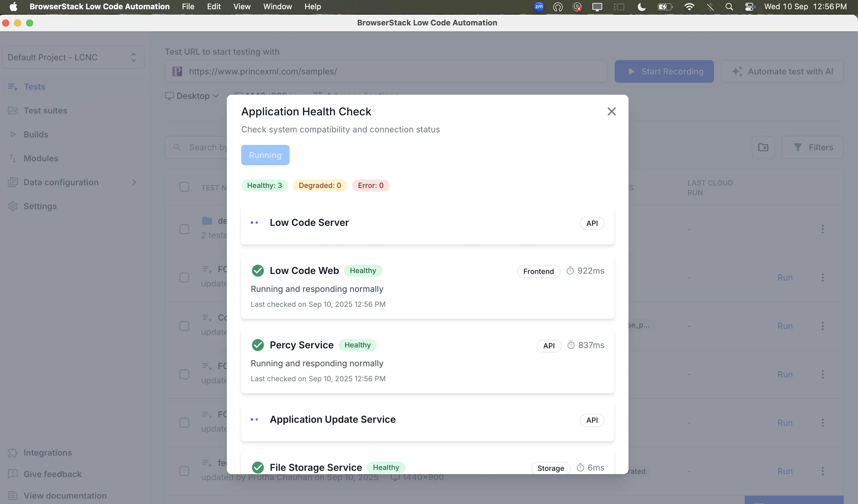Click the API tag on Low Code Server
Viewport: 858px width, 504px height.
[592, 223]
